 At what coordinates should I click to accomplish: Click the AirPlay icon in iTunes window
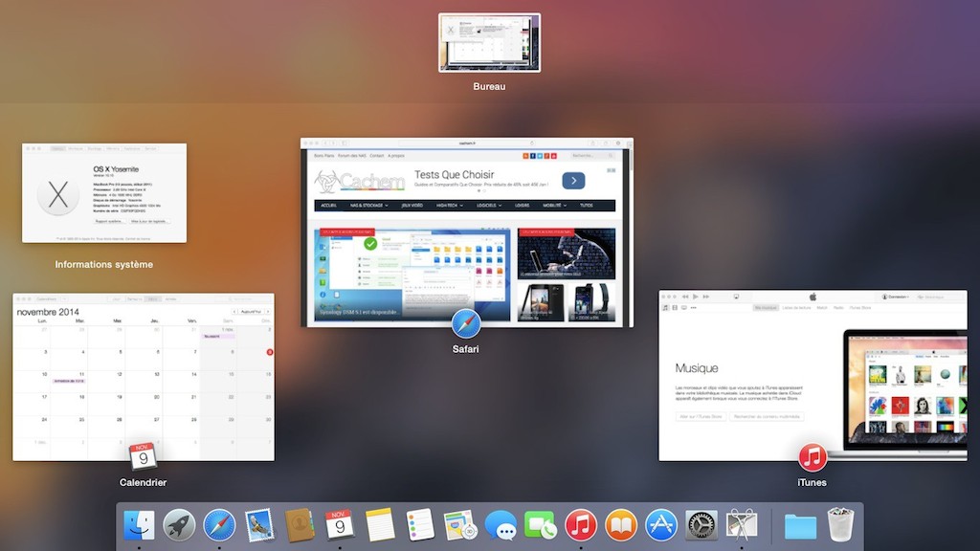coord(736,297)
